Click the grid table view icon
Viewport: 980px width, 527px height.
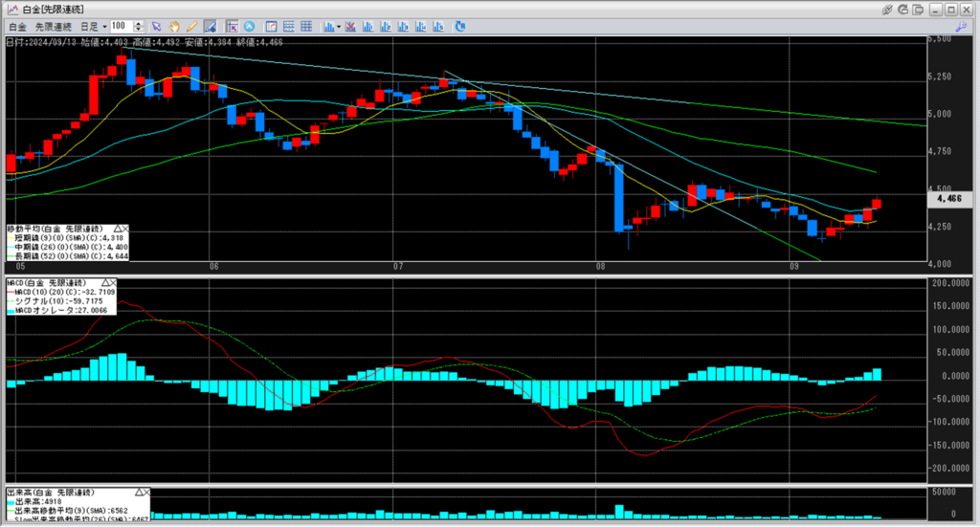(x=306, y=26)
